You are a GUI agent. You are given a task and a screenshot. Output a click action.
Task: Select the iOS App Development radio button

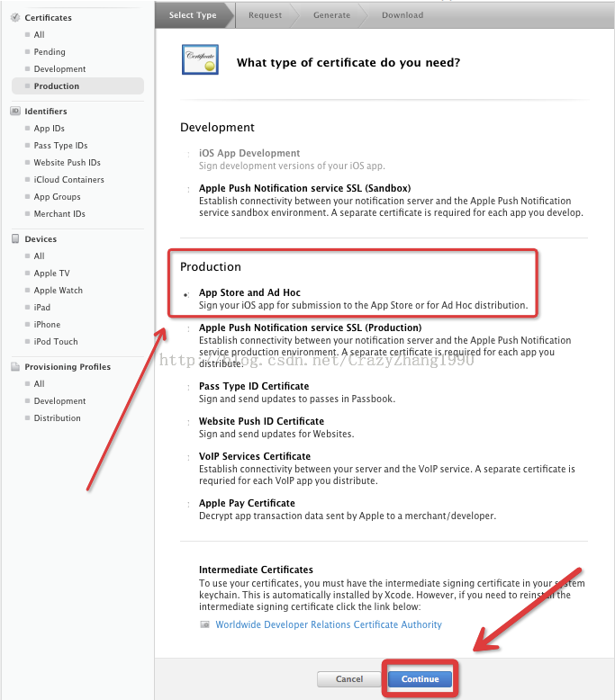[188, 154]
